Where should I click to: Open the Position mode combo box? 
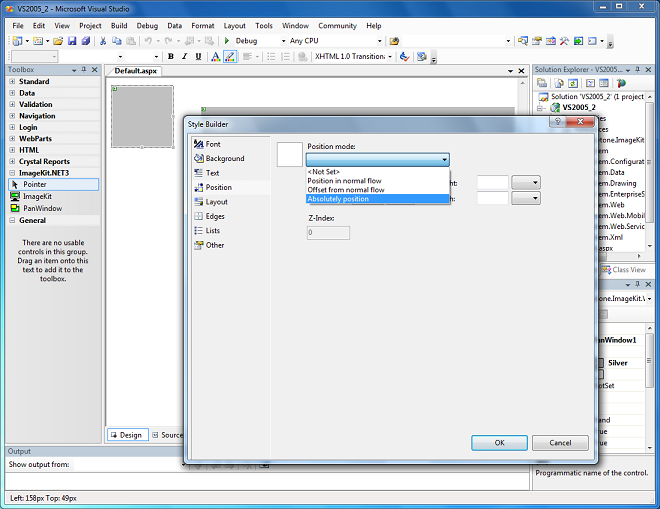tap(378, 160)
